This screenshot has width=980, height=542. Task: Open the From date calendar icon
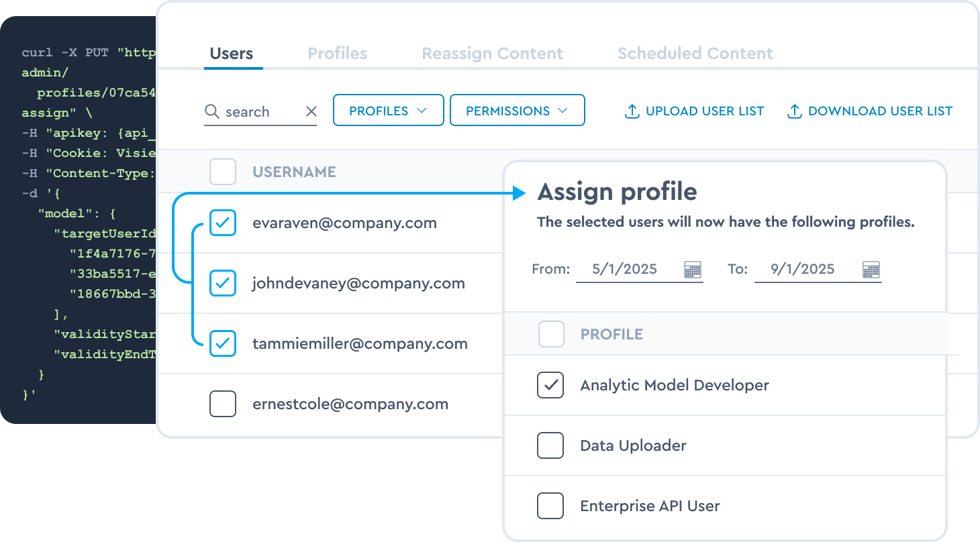coord(693,270)
